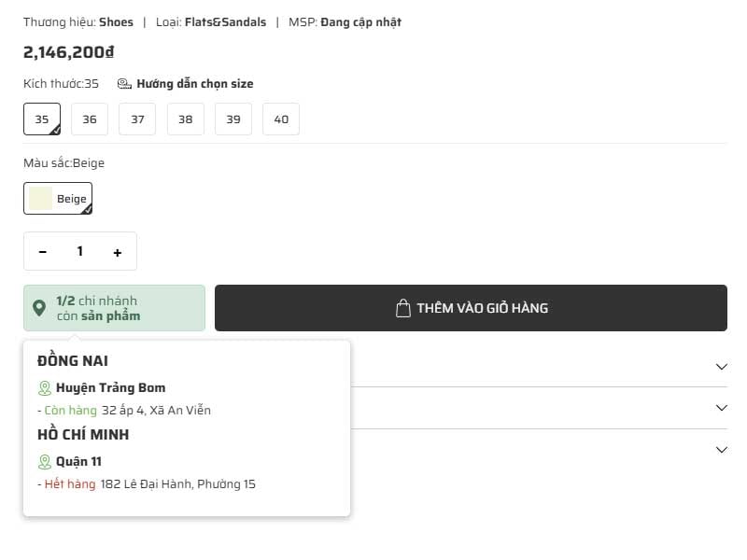Click the location pin in branch availability box
Viewport: 747px width, 560px height.
click(x=39, y=308)
